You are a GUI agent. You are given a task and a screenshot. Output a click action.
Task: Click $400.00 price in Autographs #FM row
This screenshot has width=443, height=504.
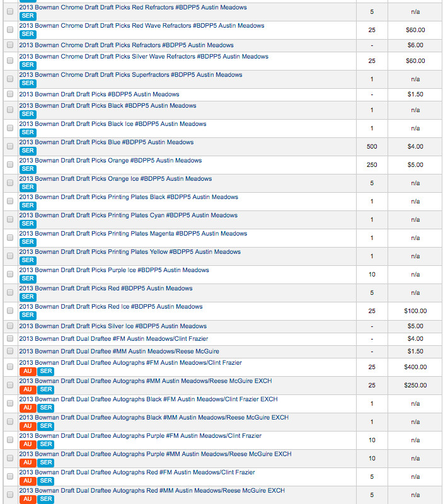click(415, 367)
